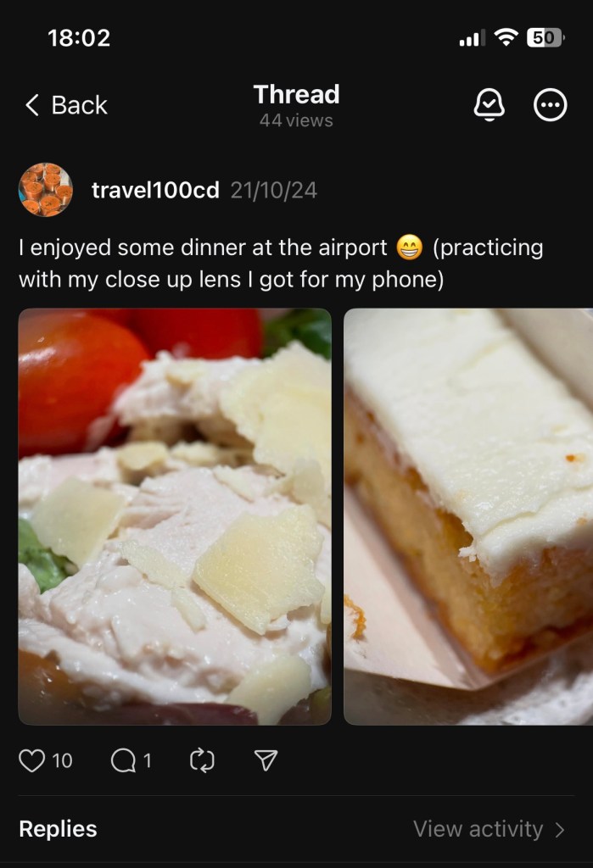Repost the thread using the repost icon
593x868 pixels.
coord(202,760)
